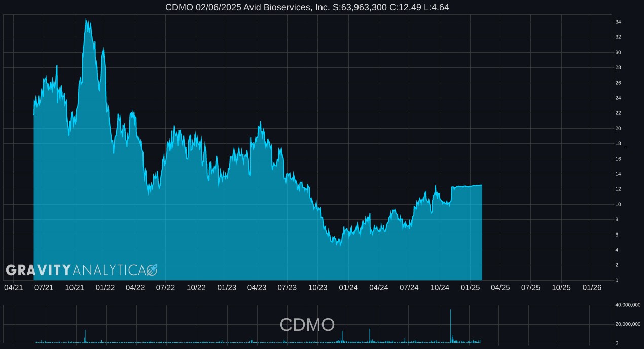Click the 04/22 x-axis label
644x349 pixels.
tap(135, 287)
